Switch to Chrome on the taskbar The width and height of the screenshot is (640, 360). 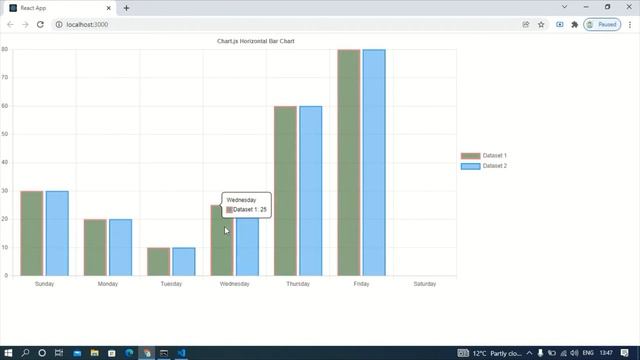(147, 353)
